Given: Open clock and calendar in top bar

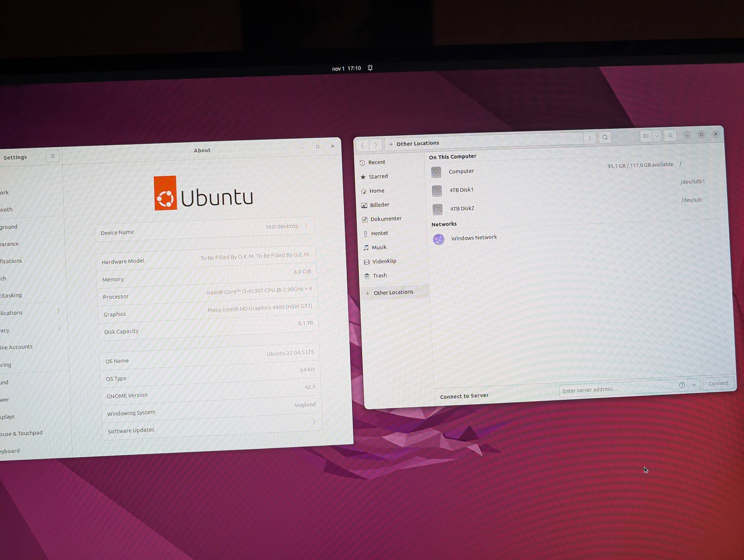Looking at the screenshot, I should tap(346, 69).
